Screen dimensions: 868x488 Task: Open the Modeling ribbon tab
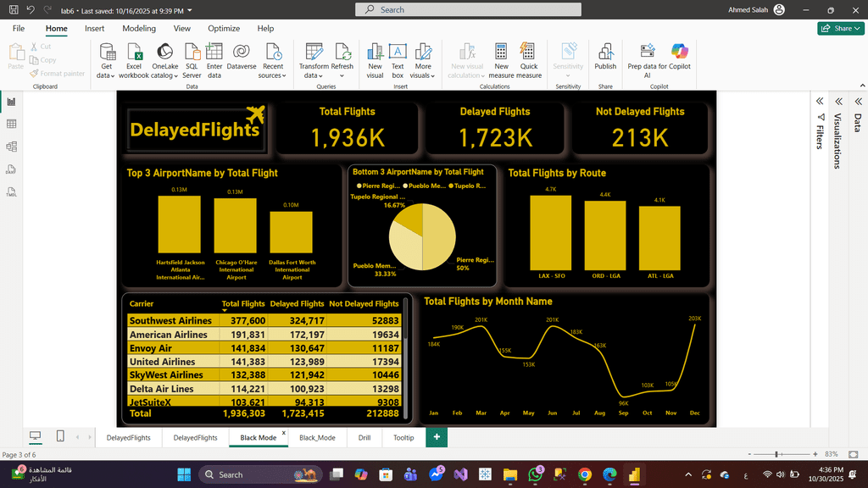pyautogui.click(x=139, y=28)
